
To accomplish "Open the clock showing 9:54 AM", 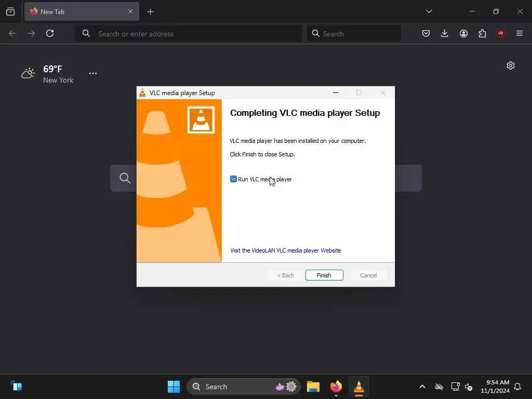I will click(x=495, y=387).
